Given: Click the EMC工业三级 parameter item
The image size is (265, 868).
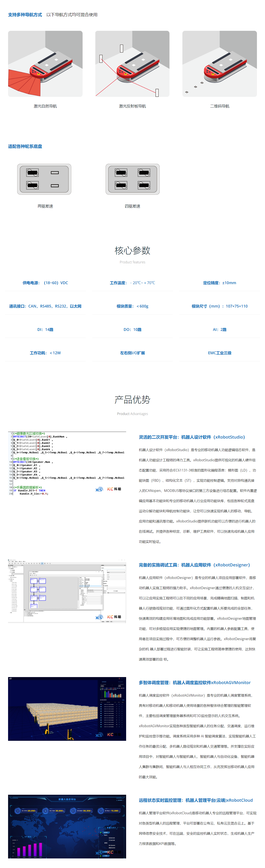Looking at the screenshot, I should pyautogui.click(x=220, y=353).
